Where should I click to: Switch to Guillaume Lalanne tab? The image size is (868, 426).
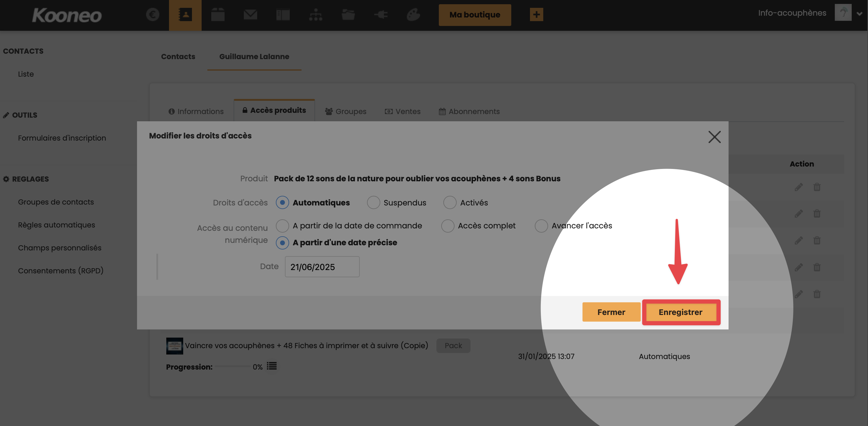(254, 57)
